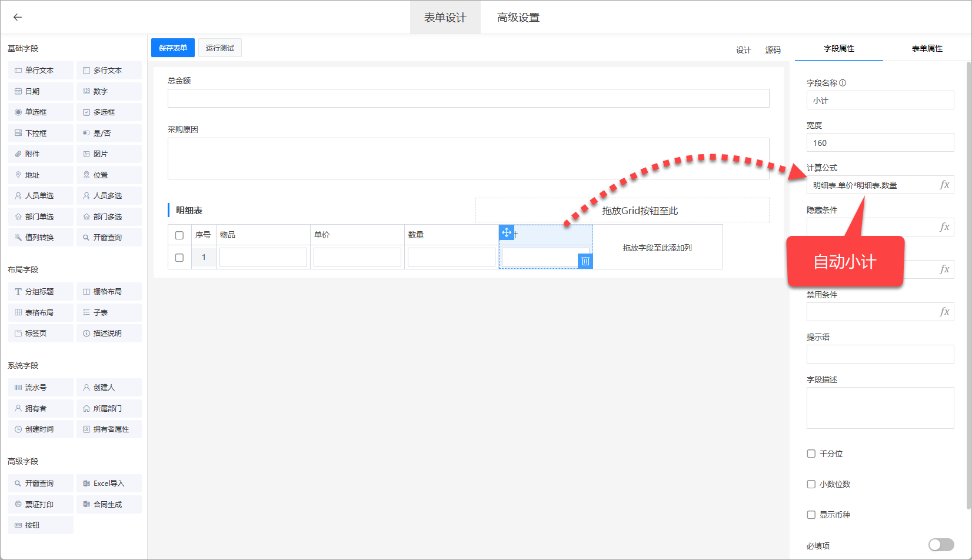Viewport: 972px width, 560px height.
Task: Toggle the 必填项 switch
Action: [x=941, y=545]
